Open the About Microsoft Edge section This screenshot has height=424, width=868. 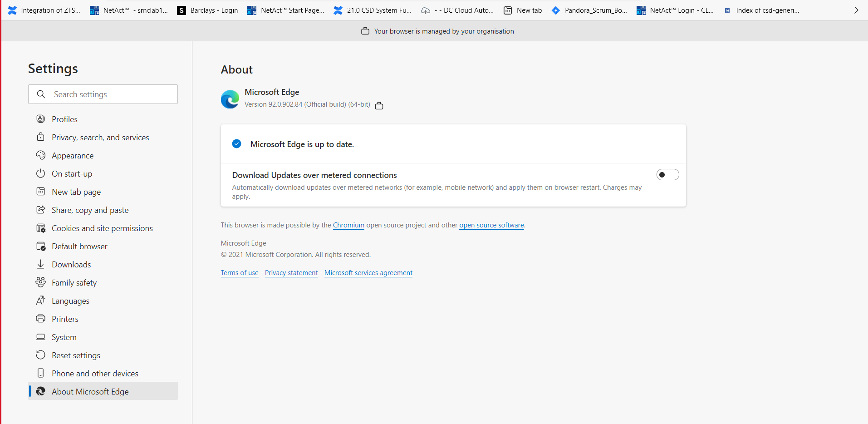[x=90, y=391]
